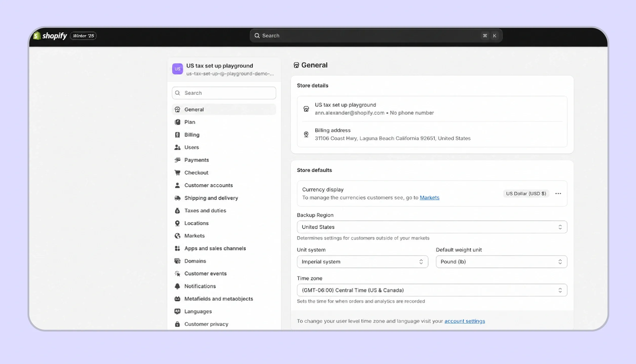Click the Languages icon in sidebar

pos(177,311)
